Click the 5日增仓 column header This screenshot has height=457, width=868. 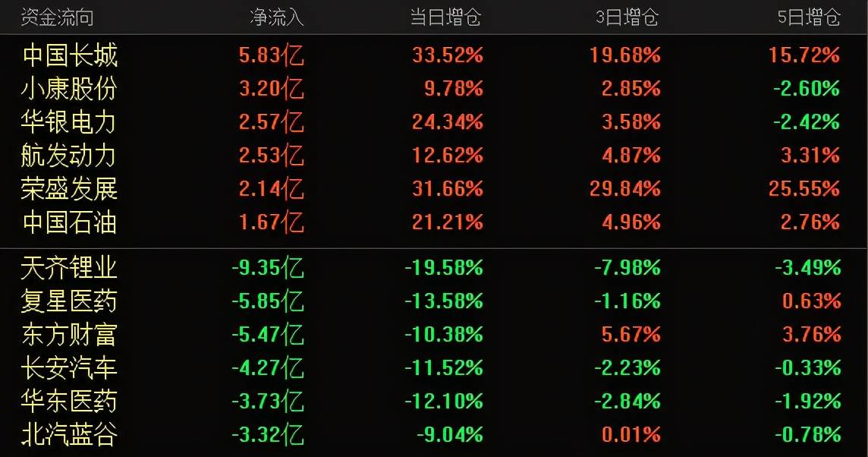(809, 17)
